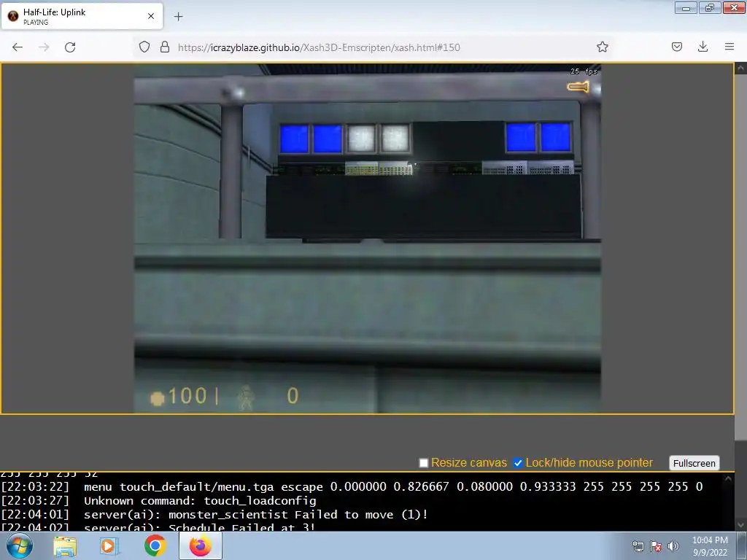
Task: Reload the Half-Life page
Action: pyautogui.click(x=70, y=47)
